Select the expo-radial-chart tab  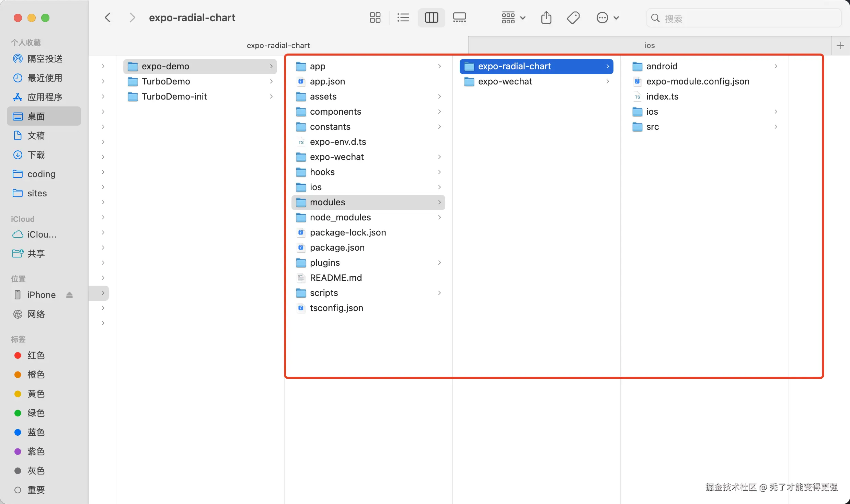click(x=278, y=45)
